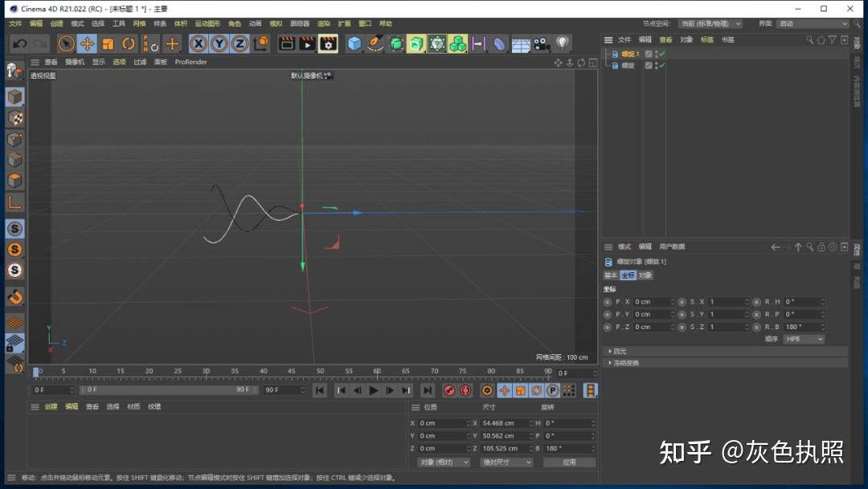Activate the Scale tool
The image size is (868, 489).
[108, 43]
